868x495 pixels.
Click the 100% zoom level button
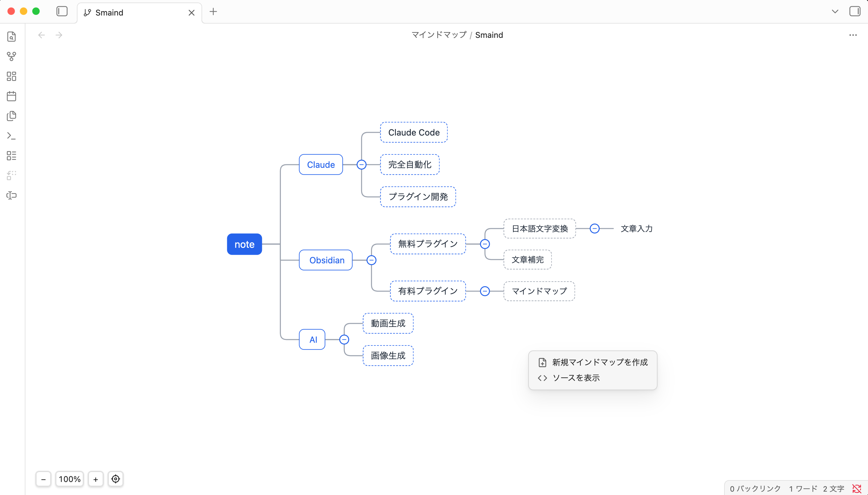[x=70, y=479]
